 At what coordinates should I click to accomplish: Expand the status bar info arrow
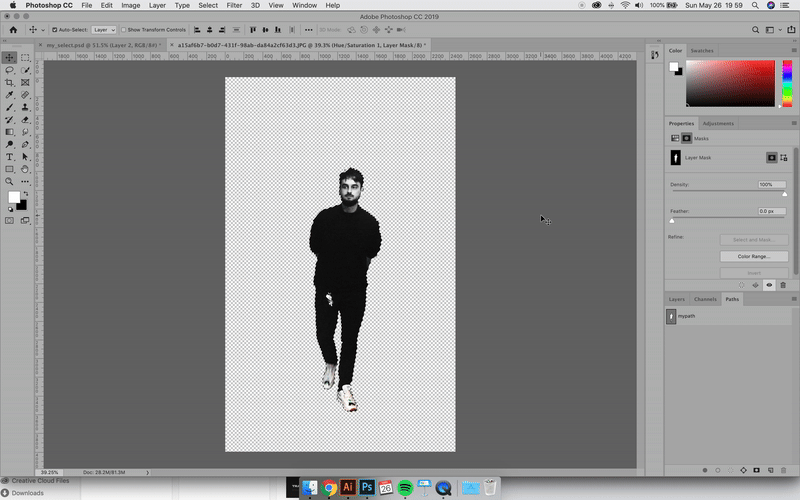pos(147,472)
